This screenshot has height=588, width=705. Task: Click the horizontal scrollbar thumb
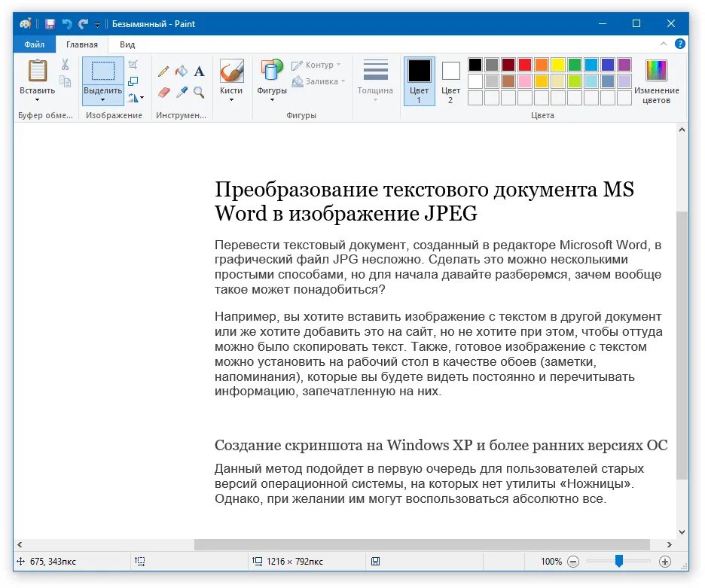click(x=422, y=544)
